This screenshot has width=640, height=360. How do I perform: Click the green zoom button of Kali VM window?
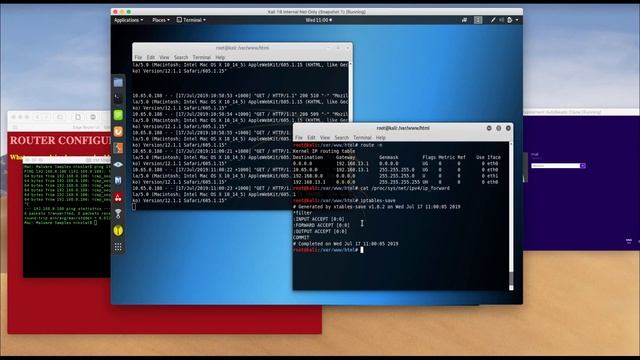(129, 12)
